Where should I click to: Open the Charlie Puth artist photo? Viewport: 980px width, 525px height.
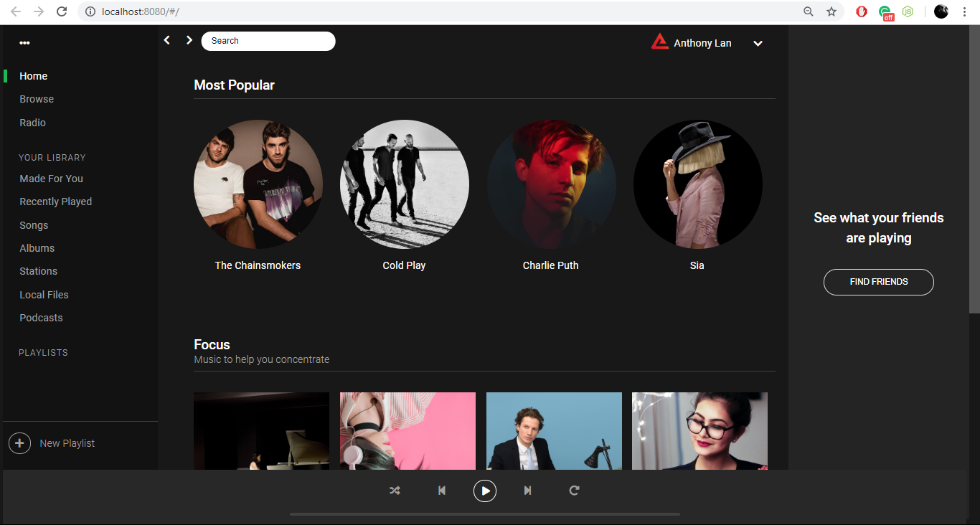tap(551, 184)
